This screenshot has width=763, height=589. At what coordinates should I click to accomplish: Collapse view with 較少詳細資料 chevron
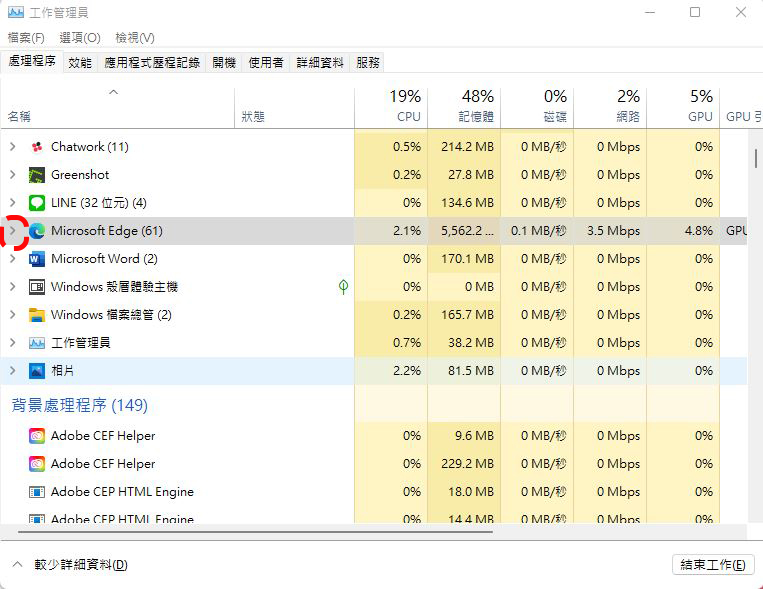(18, 565)
